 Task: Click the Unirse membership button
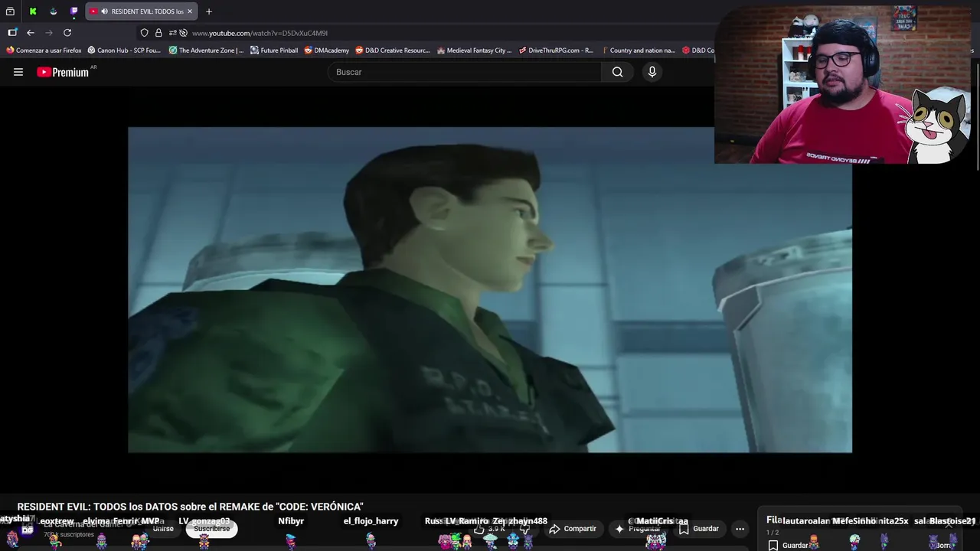(163, 529)
